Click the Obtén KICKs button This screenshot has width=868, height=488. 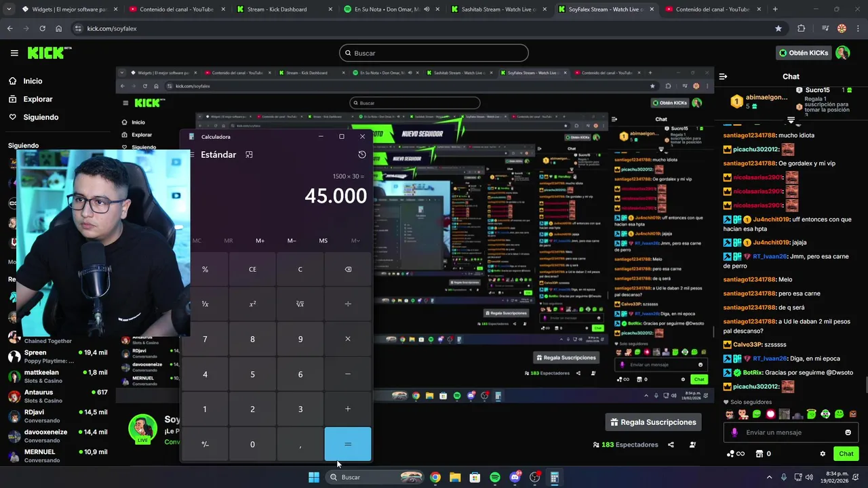804,53
